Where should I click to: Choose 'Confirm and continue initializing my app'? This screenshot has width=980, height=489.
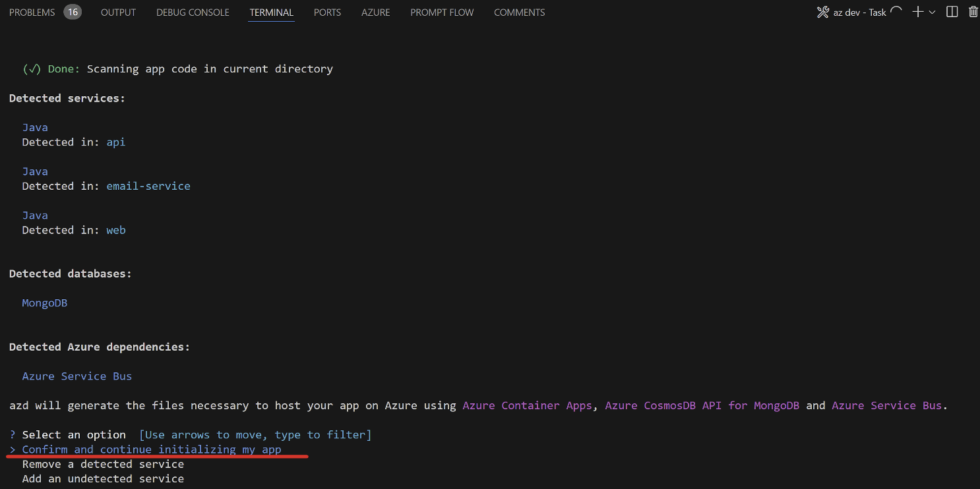click(x=152, y=449)
